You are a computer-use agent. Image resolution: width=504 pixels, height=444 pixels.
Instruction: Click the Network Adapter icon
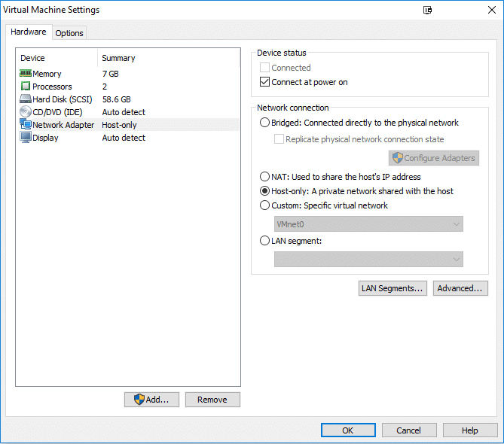point(25,125)
